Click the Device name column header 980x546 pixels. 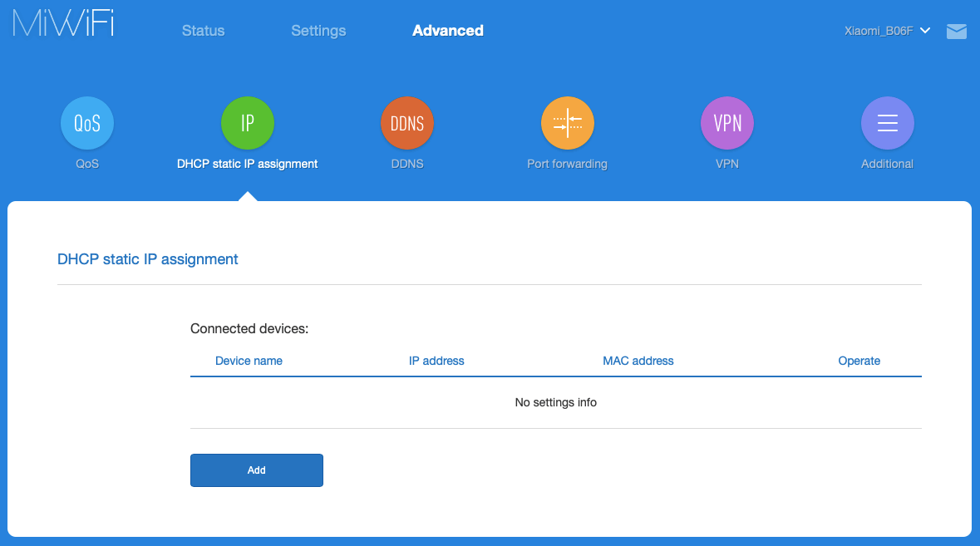[249, 361]
